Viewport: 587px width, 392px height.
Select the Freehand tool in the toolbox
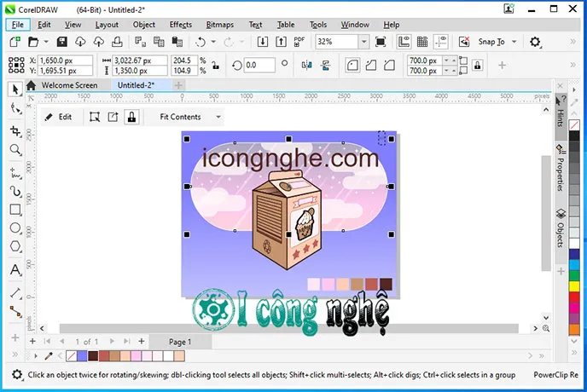[15, 173]
